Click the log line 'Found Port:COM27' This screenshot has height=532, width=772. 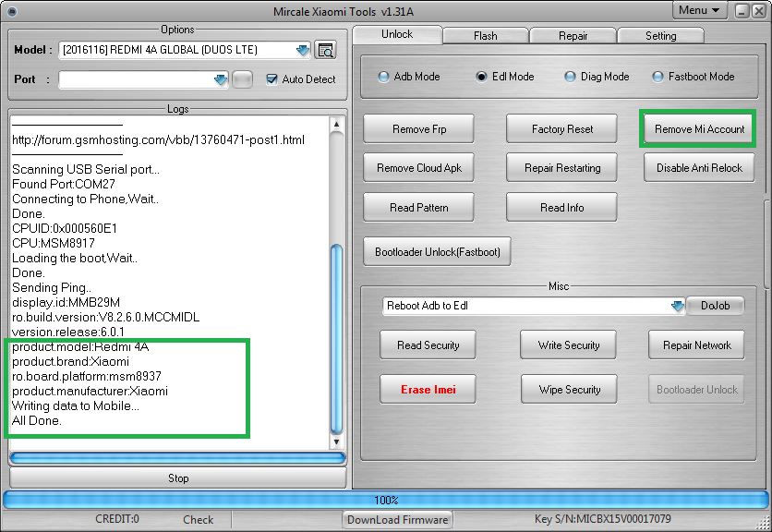tap(64, 184)
